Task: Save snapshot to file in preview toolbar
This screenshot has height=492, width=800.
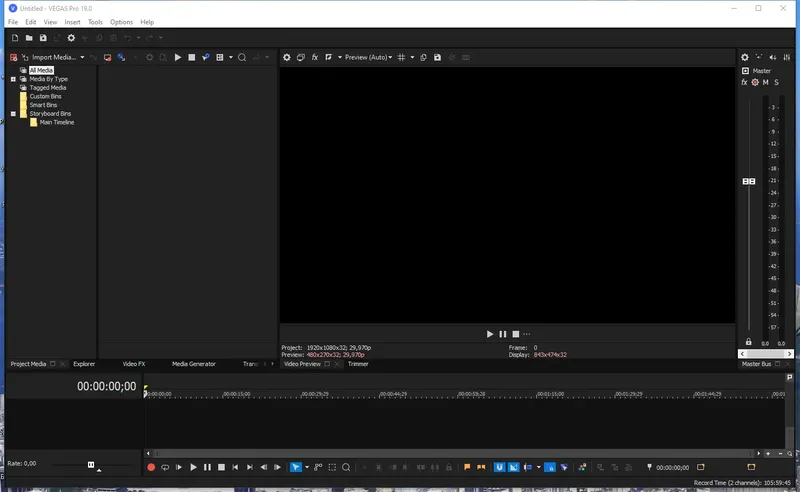Action: coord(437,57)
